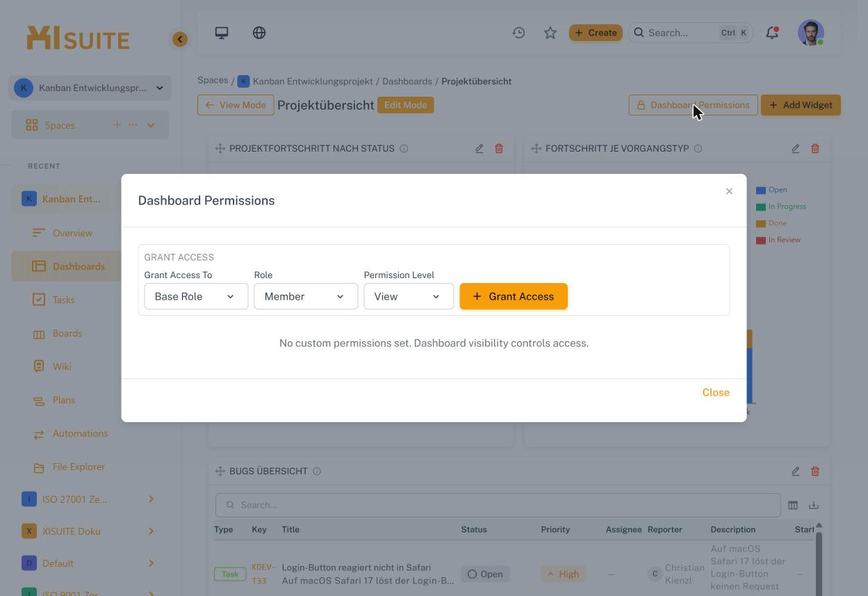Image resolution: width=868 pixels, height=596 pixels.
Task: Open File Explorer in sidebar
Action: click(79, 467)
